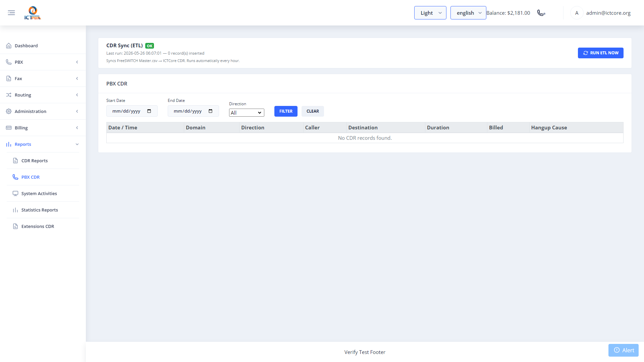Screen dimensions: 644x362
Task: Expand the Routing menu chevron
Action: tap(77, 95)
